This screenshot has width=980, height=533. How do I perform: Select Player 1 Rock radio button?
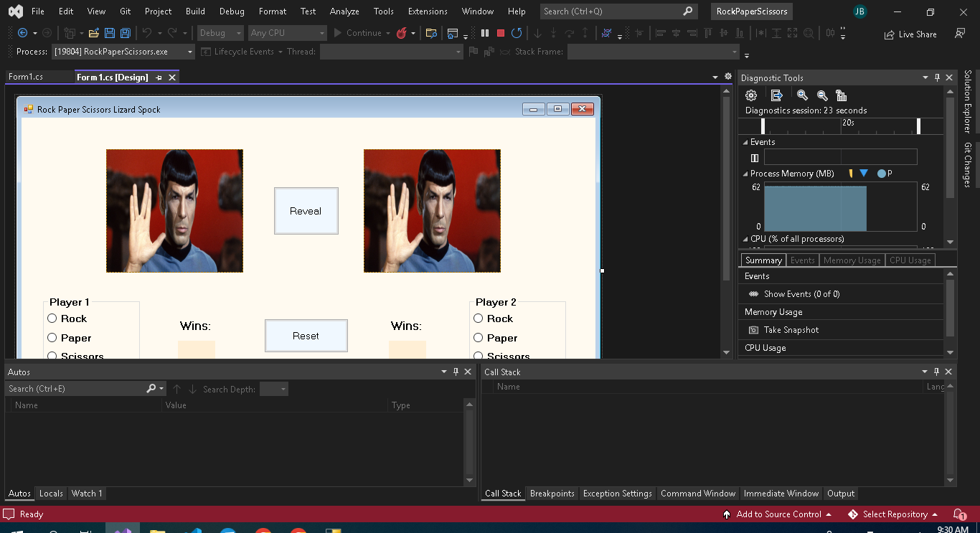(52, 319)
